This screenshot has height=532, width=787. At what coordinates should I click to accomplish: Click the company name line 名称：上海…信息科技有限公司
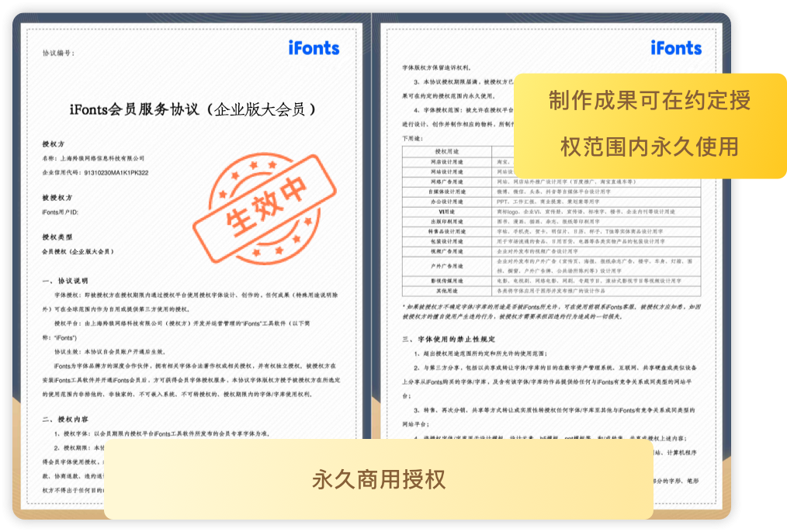click(93, 158)
